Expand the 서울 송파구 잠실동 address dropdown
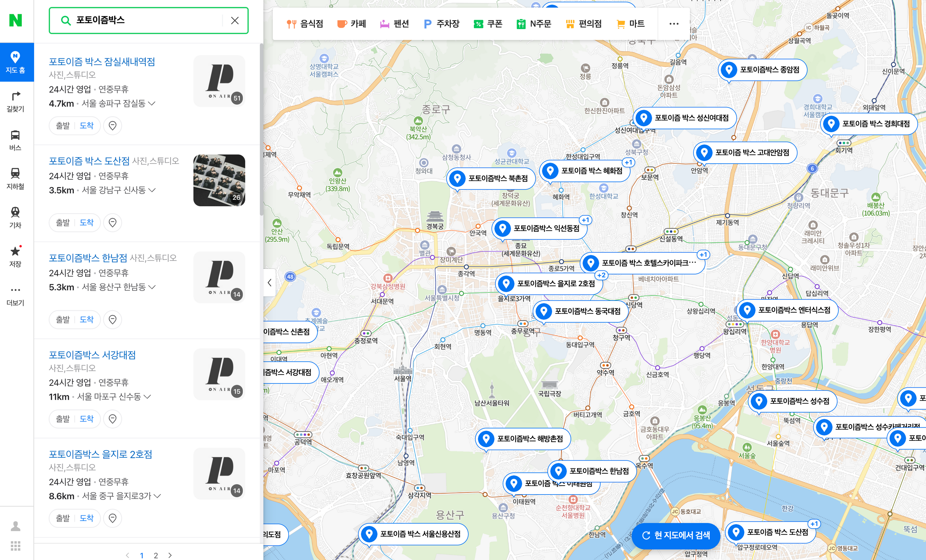Viewport: 926px width, 560px height. click(x=152, y=104)
